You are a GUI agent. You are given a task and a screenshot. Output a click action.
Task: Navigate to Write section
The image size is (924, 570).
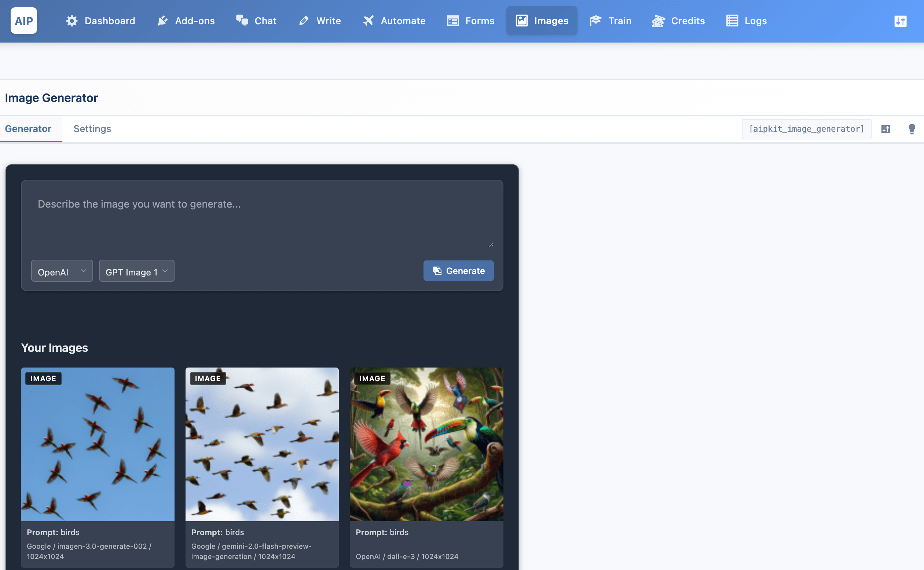pyautogui.click(x=320, y=21)
